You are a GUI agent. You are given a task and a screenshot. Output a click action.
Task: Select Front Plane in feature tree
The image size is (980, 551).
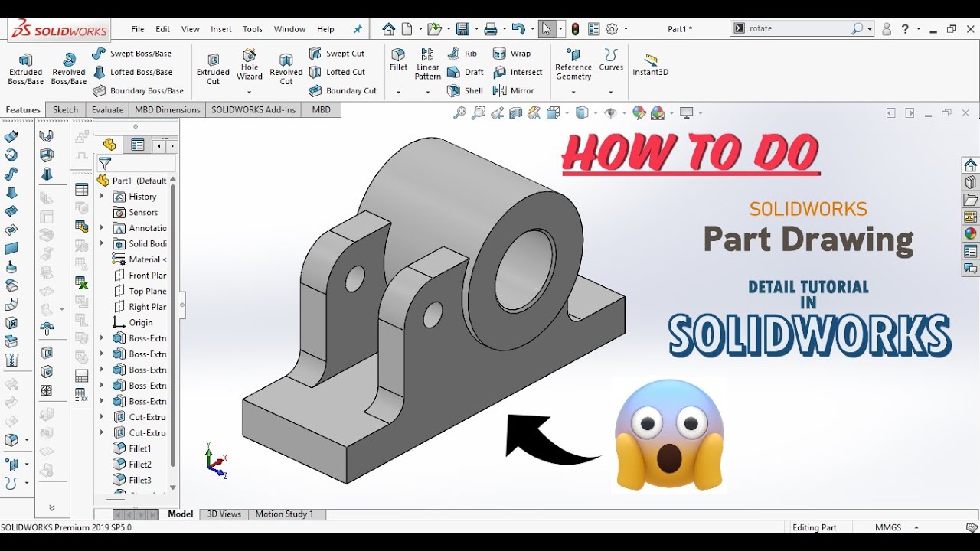tap(139, 275)
